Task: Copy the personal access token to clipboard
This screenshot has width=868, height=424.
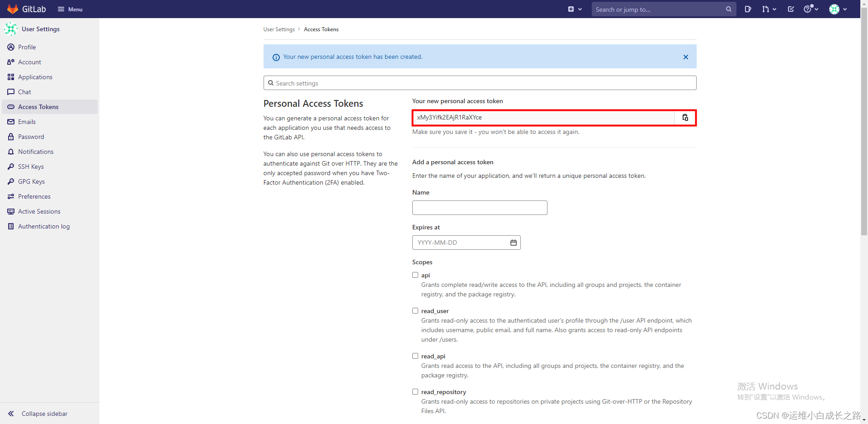Action: 685,117
